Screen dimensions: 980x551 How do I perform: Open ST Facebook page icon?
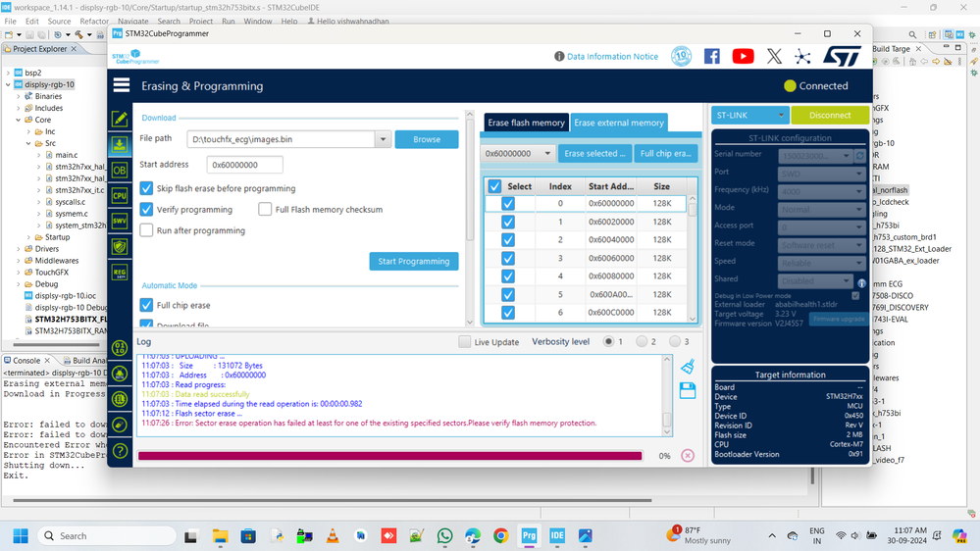pos(711,56)
